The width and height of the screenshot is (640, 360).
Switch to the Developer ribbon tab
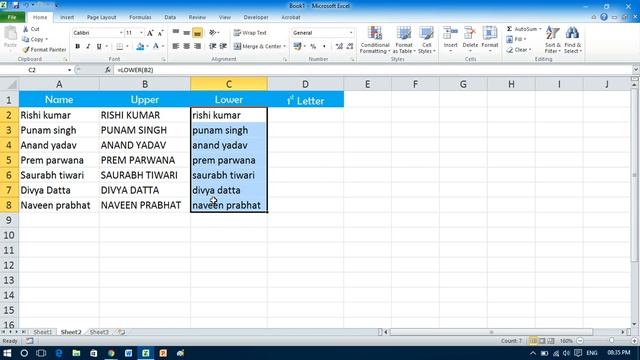tap(256, 18)
